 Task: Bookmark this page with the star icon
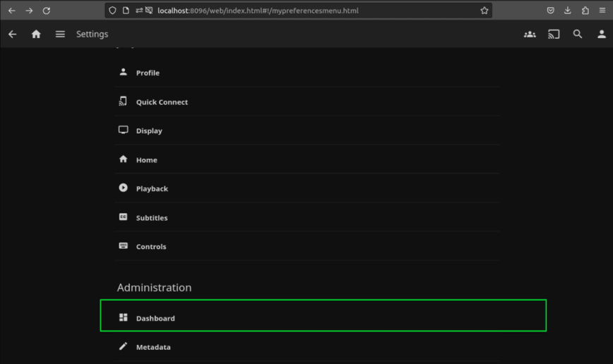484,11
